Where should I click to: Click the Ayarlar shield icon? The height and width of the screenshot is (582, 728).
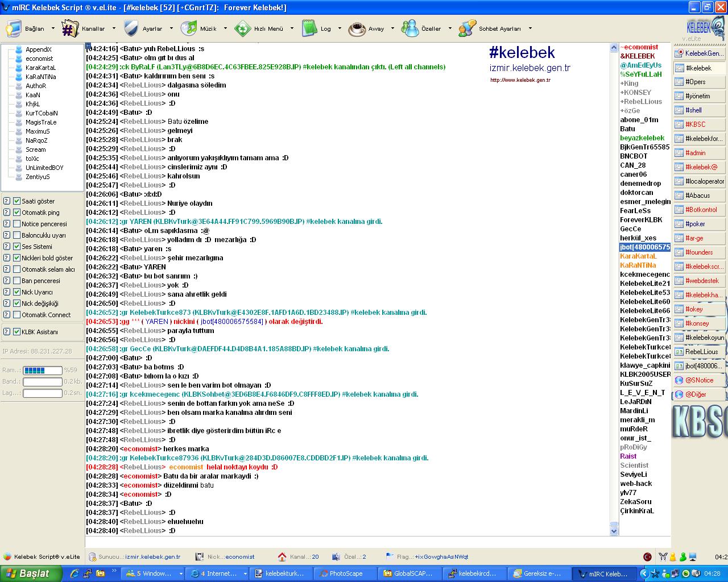pyautogui.click(x=131, y=28)
